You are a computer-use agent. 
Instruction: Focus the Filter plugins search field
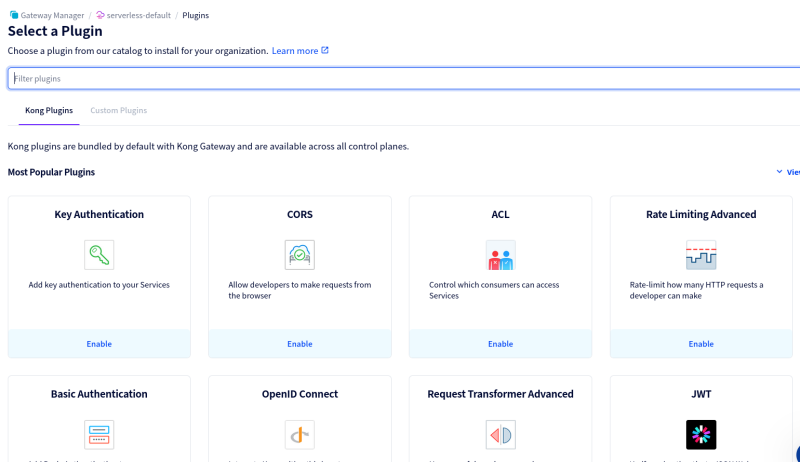(x=400, y=78)
